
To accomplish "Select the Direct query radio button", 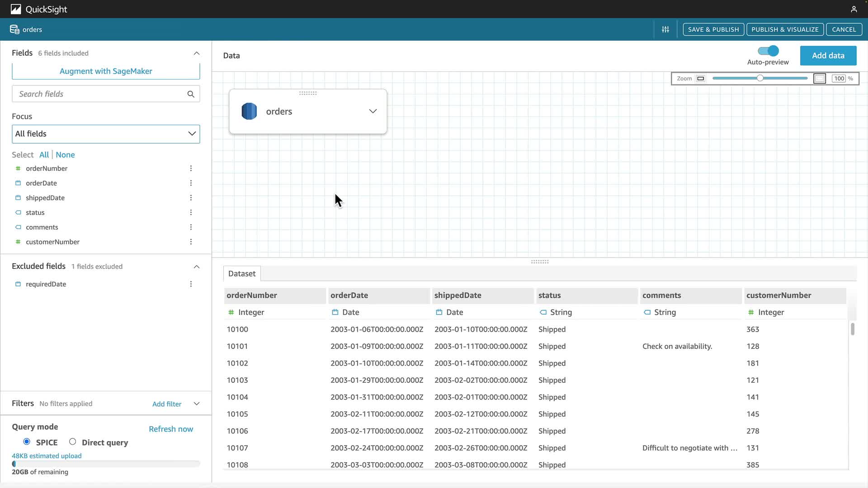I will coord(72,442).
